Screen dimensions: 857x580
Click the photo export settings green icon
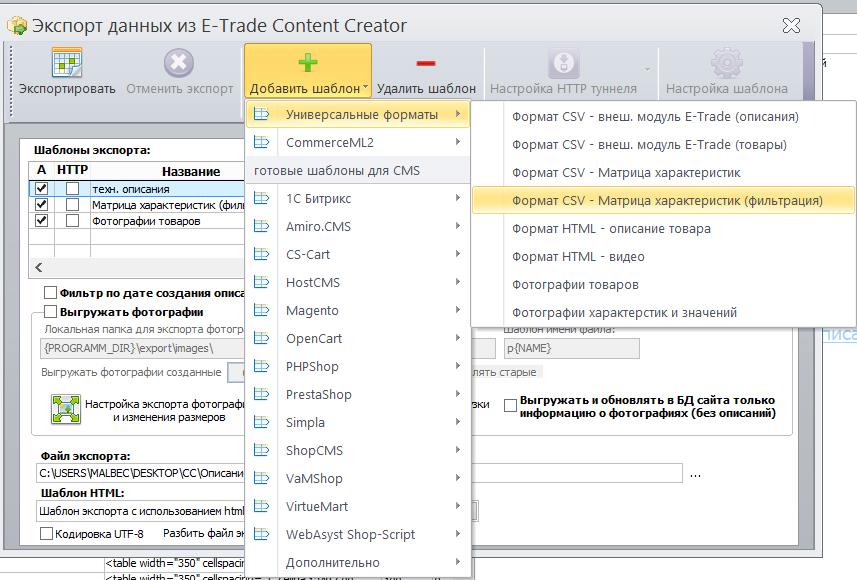coord(66,409)
